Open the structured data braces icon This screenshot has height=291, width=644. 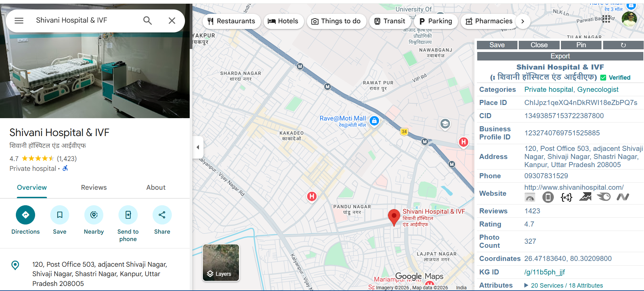point(566,197)
